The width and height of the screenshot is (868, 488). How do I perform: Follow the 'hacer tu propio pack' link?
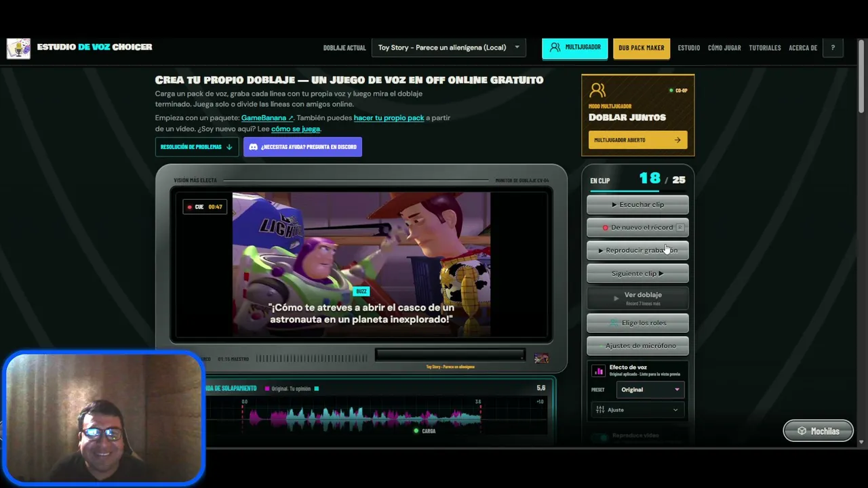pyautogui.click(x=389, y=118)
